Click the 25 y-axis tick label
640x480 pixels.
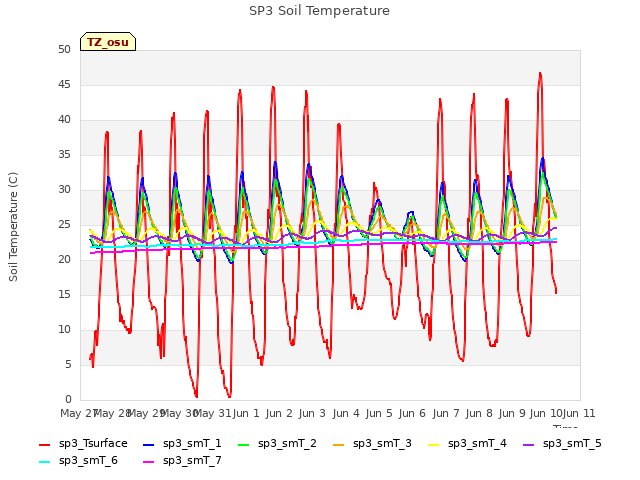(64, 224)
